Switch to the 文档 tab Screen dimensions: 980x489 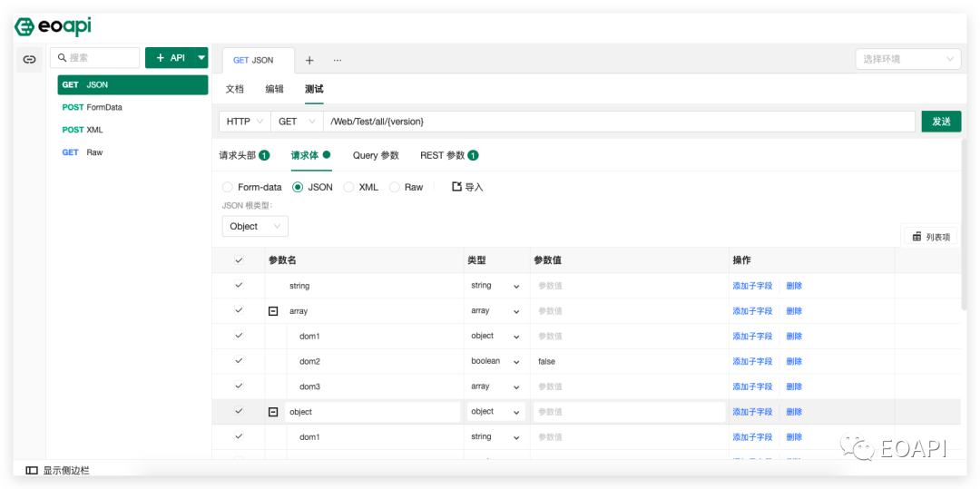click(x=234, y=89)
